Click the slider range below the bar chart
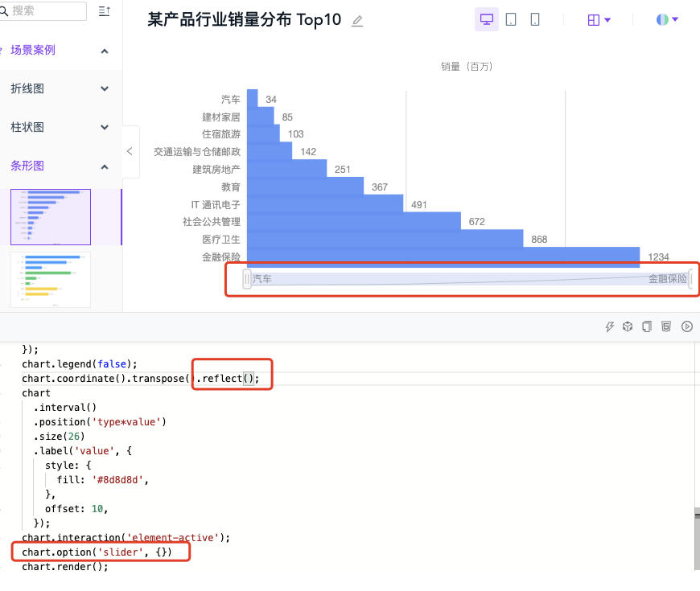 point(461,279)
